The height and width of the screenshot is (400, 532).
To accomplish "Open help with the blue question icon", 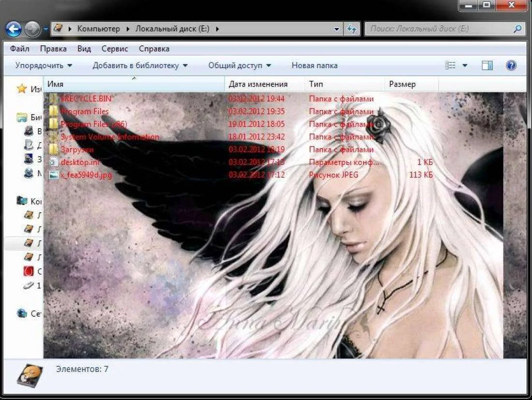I will pyautogui.click(x=511, y=65).
